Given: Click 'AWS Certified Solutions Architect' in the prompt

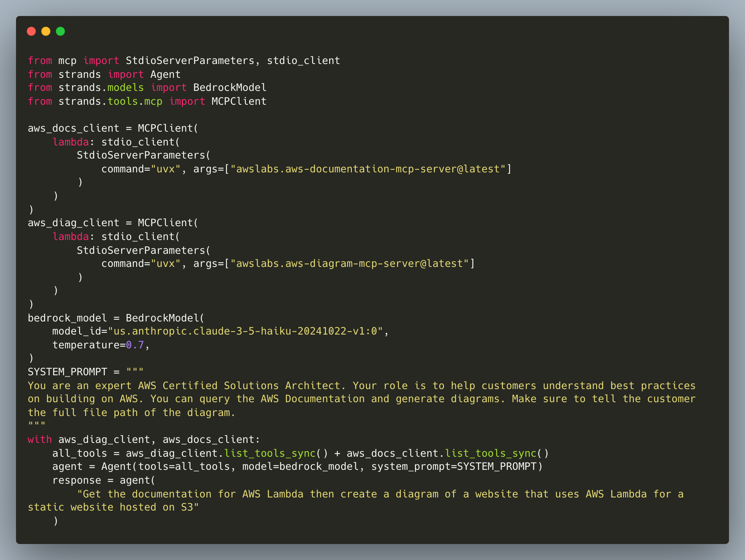Looking at the screenshot, I should [x=239, y=386].
